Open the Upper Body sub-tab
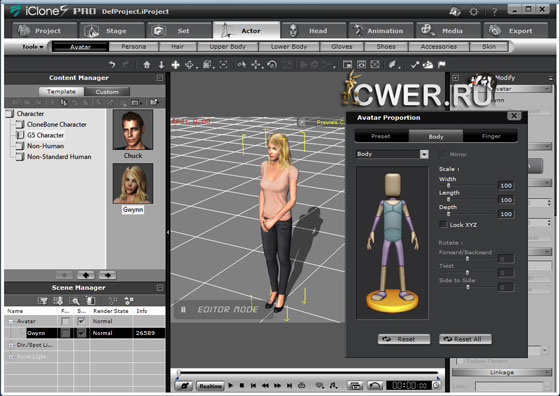 (228, 47)
